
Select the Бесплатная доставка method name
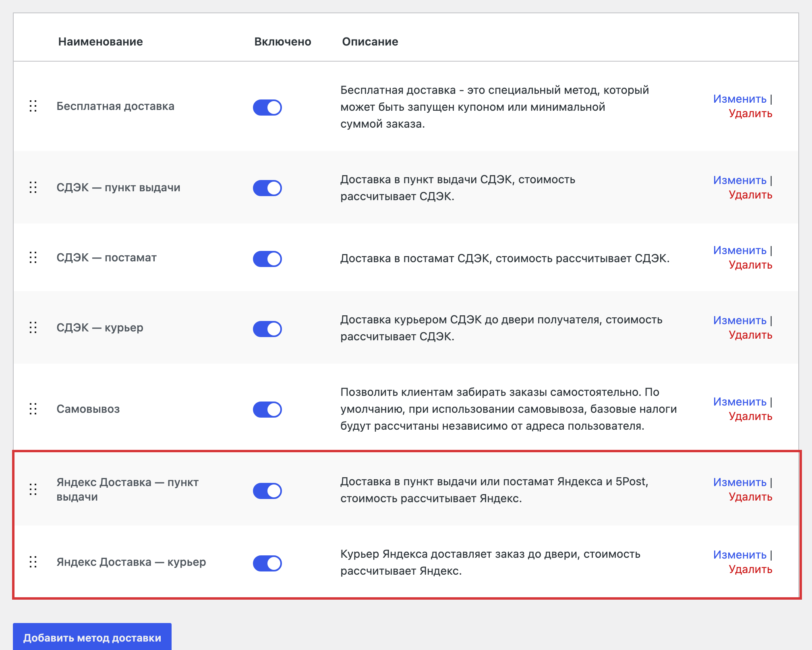(116, 106)
